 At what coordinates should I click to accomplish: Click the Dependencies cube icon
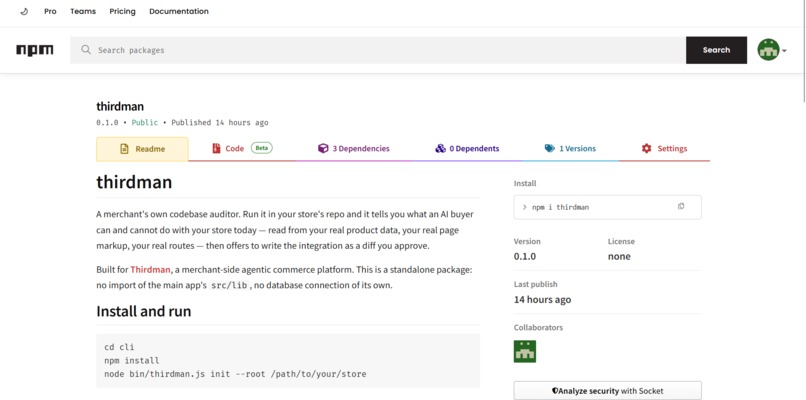(323, 149)
